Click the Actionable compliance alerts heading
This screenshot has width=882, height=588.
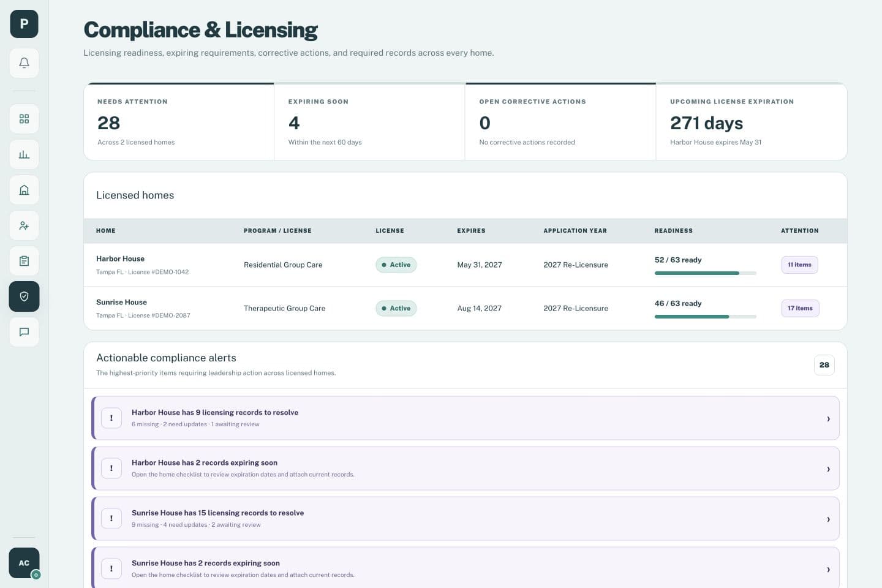166,358
